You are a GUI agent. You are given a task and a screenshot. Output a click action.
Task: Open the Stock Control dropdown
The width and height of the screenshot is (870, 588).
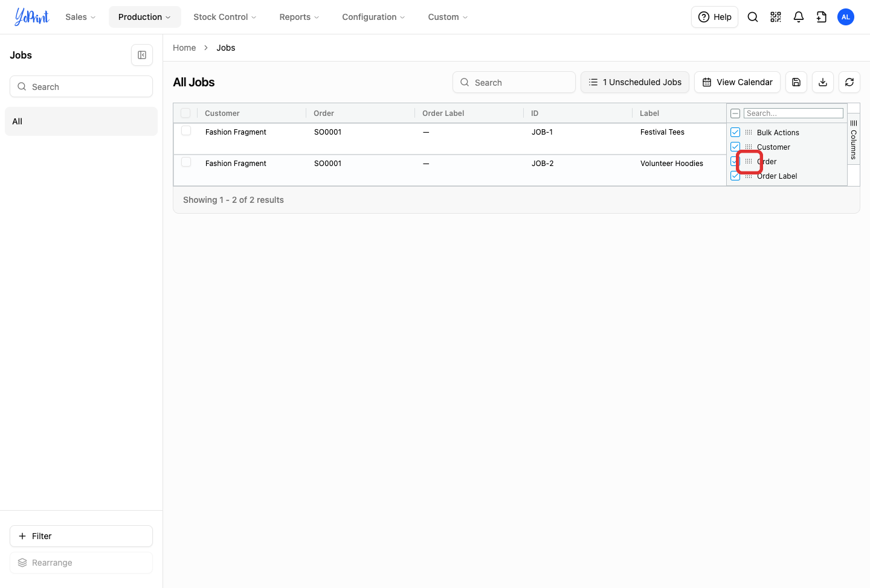click(x=225, y=17)
